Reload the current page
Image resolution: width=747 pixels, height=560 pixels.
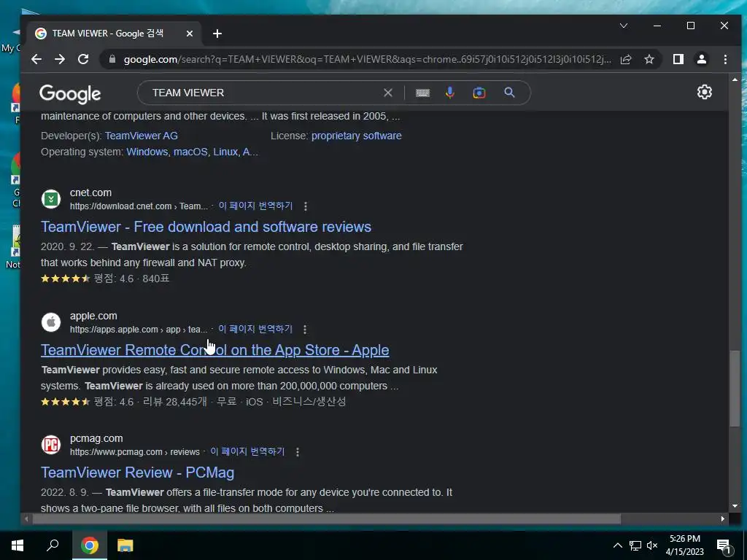click(x=83, y=59)
